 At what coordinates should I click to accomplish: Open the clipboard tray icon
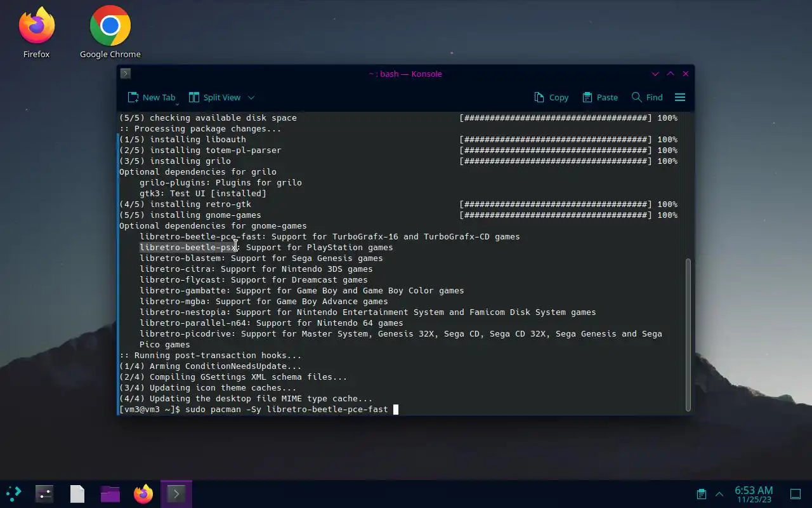coord(702,493)
